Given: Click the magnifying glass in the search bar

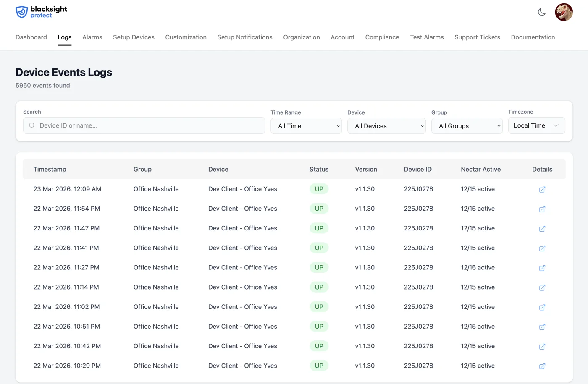Looking at the screenshot, I should click(32, 125).
